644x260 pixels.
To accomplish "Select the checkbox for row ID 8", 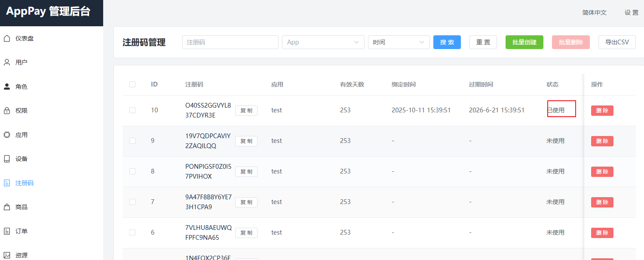I will tap(132, 171).
